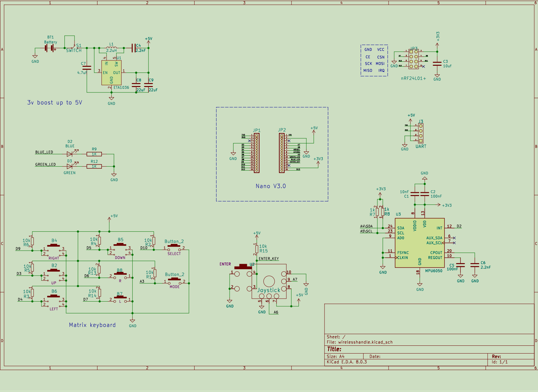Click the SELECT Button_2 switch symbol
The width and height of the screenshot is (538, 392).
pos(174,248)
